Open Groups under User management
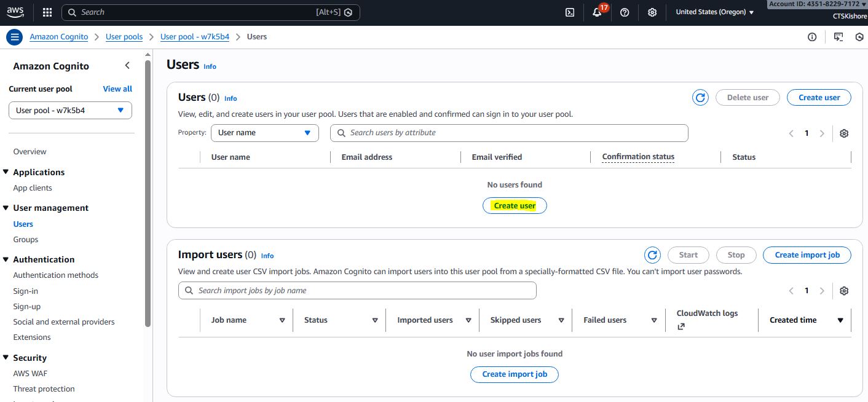The image size is (868, 402). 26,240
